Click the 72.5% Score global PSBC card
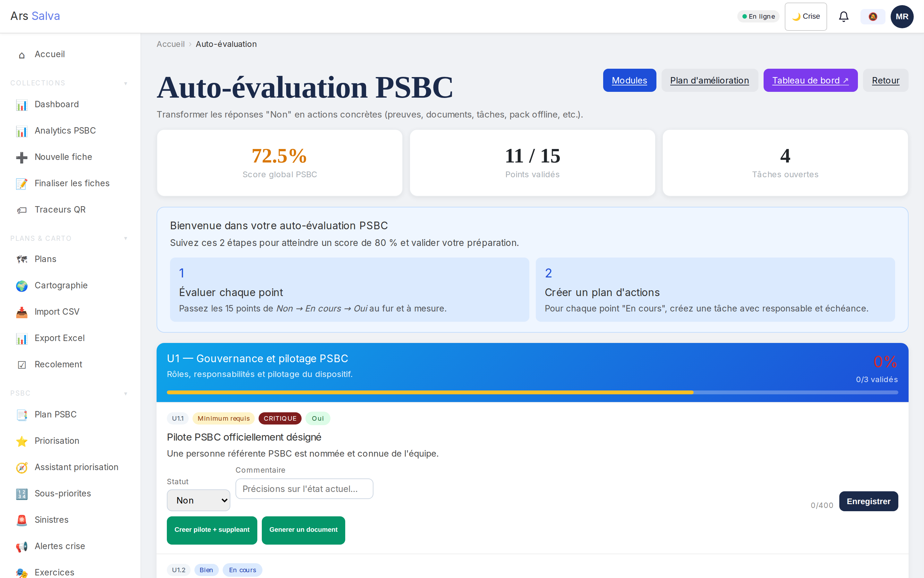 (x=279, y=163)
